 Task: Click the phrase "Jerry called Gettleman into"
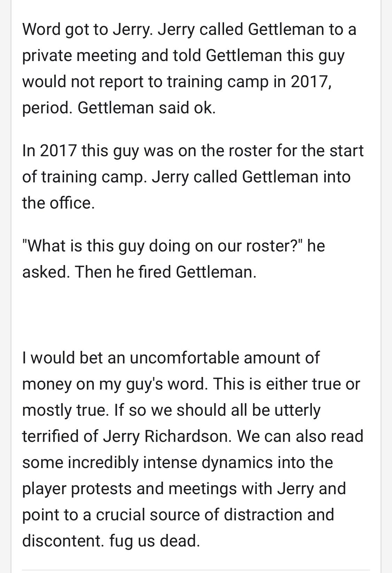pos(251,176)
